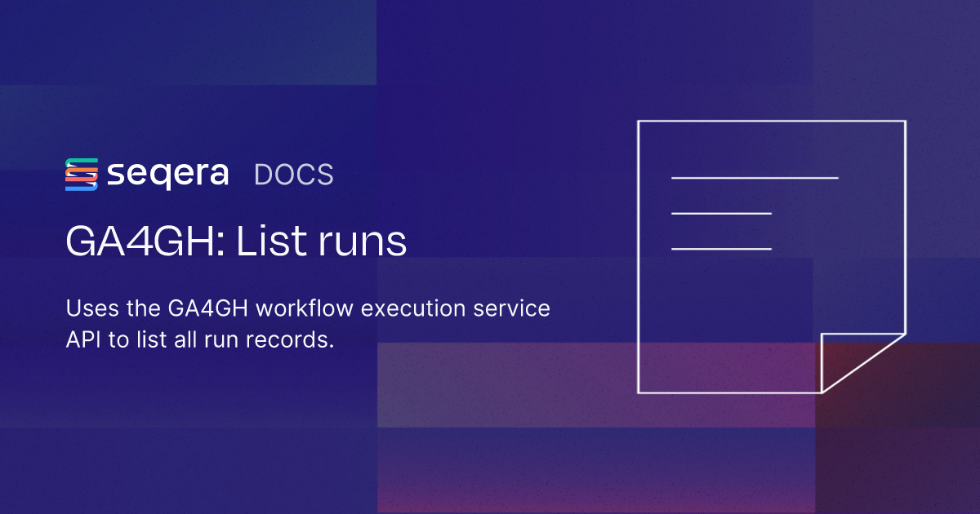The image size is (980, 514).
Task: Click the seqera wordmark text
Action: point(167,175)
